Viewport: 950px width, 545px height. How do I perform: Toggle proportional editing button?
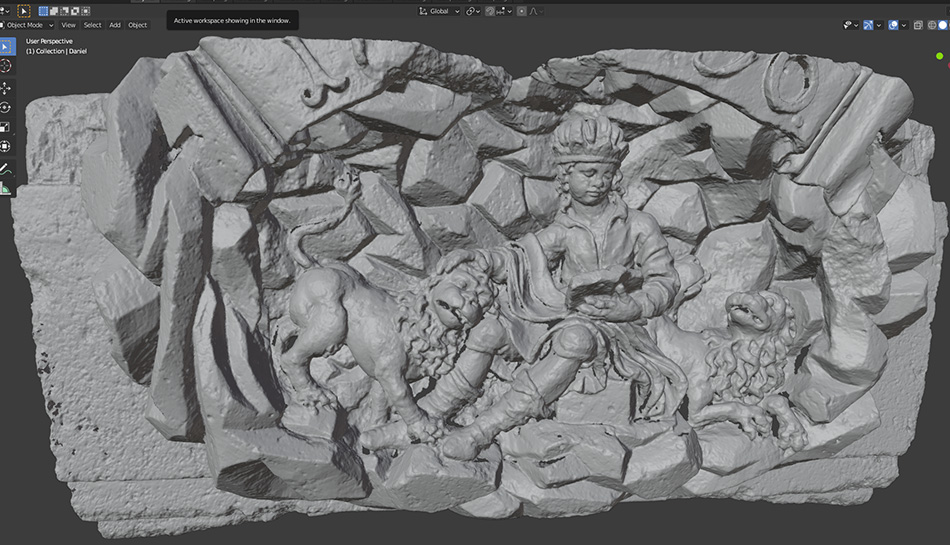522,11
